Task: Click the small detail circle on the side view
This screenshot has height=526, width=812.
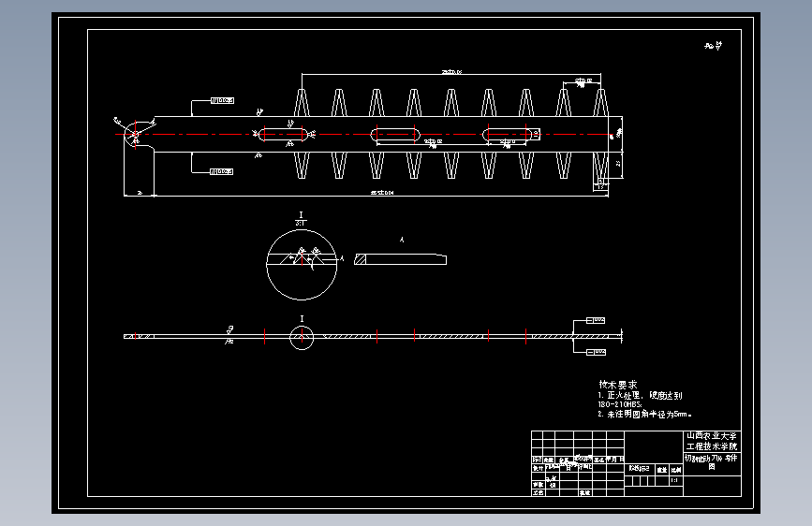Action: pos(302,338)
